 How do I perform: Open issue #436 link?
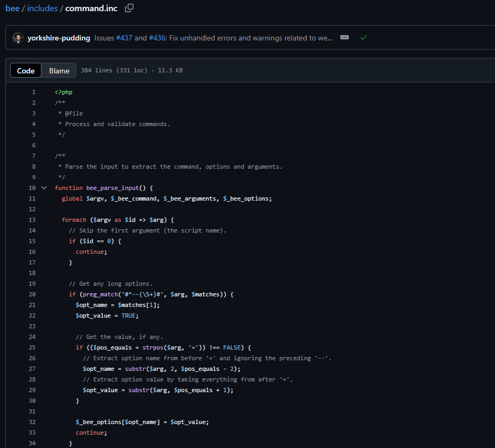point(157,38)
